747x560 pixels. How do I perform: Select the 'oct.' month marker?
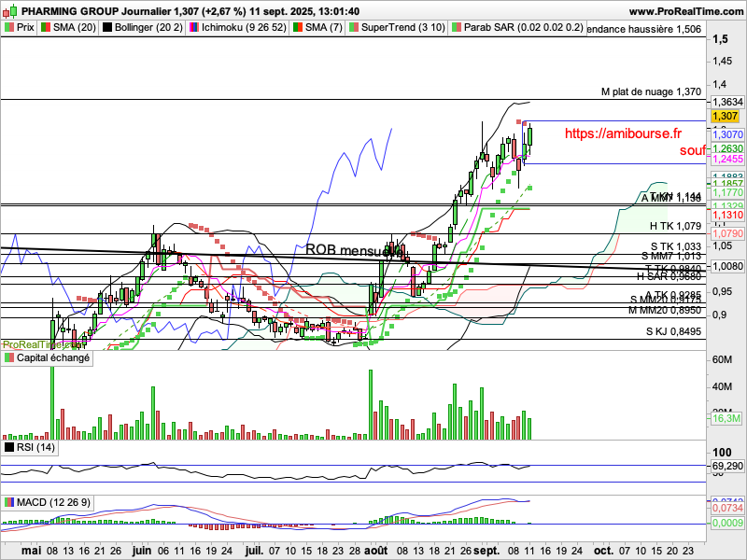(x=604, y=551)
